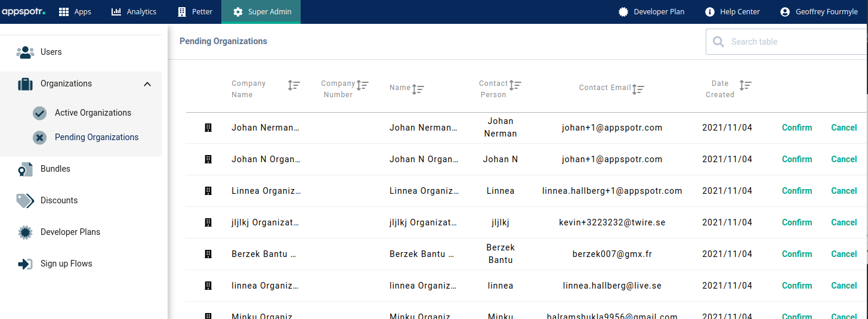
Task: Collapse the Organizations section chevron
Action: pos(147,84)
